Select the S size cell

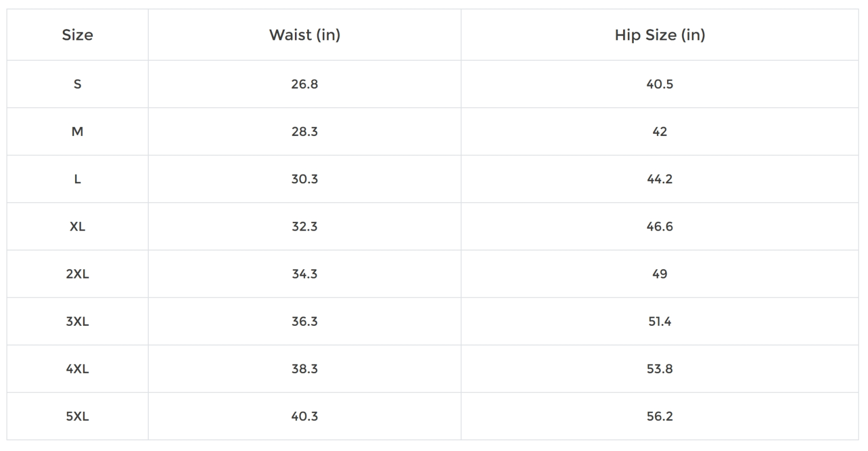point(77,84)
